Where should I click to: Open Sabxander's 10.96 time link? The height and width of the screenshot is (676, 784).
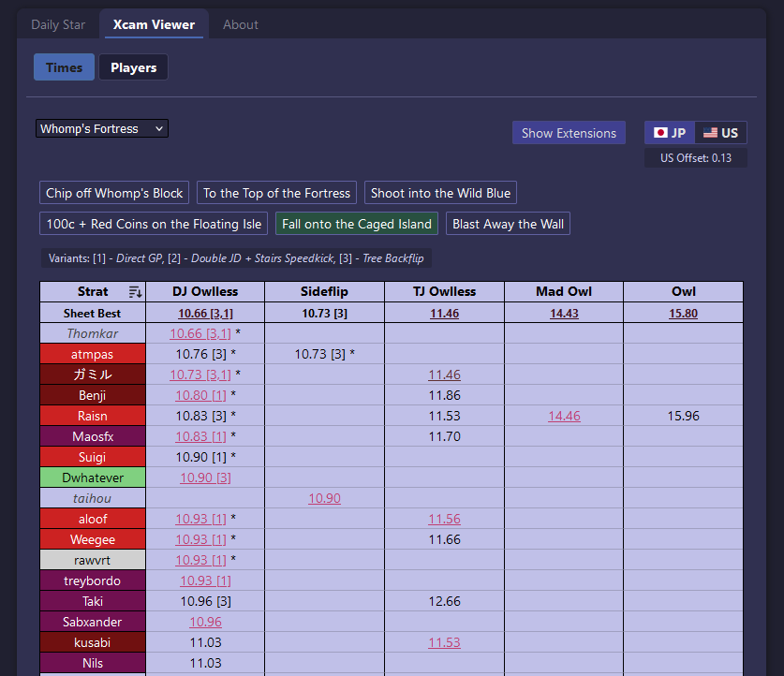pyautogui.click(x=205, y=622)
